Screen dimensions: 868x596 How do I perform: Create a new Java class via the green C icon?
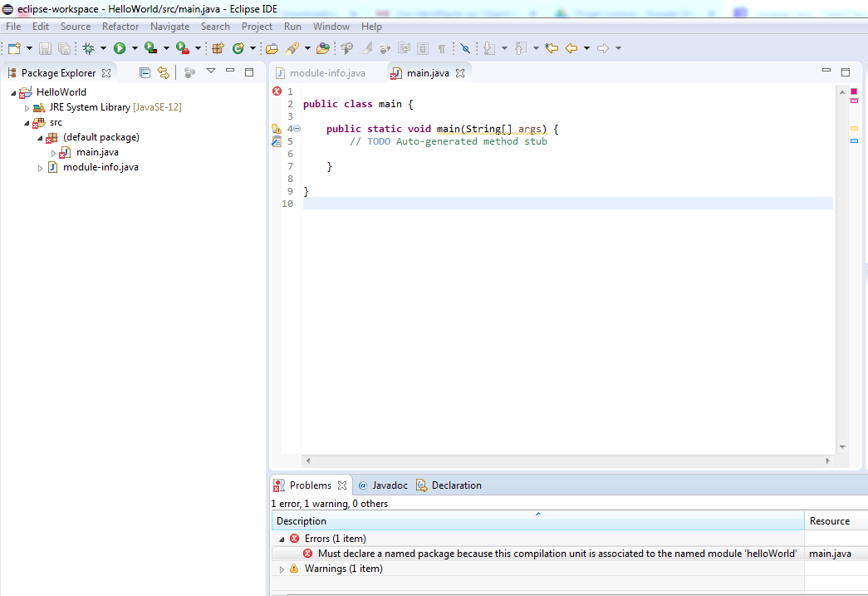click(x=238, y=49)
